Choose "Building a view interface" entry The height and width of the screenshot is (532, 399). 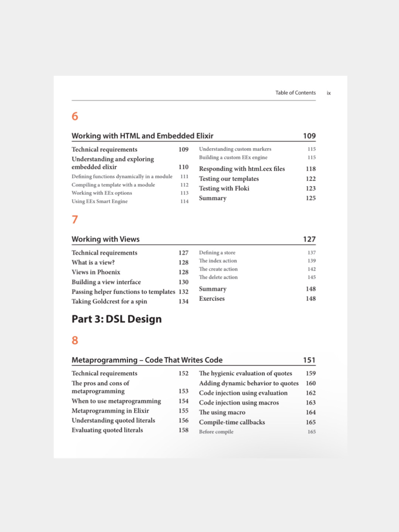pyautogui.click(x=106, y=282)
